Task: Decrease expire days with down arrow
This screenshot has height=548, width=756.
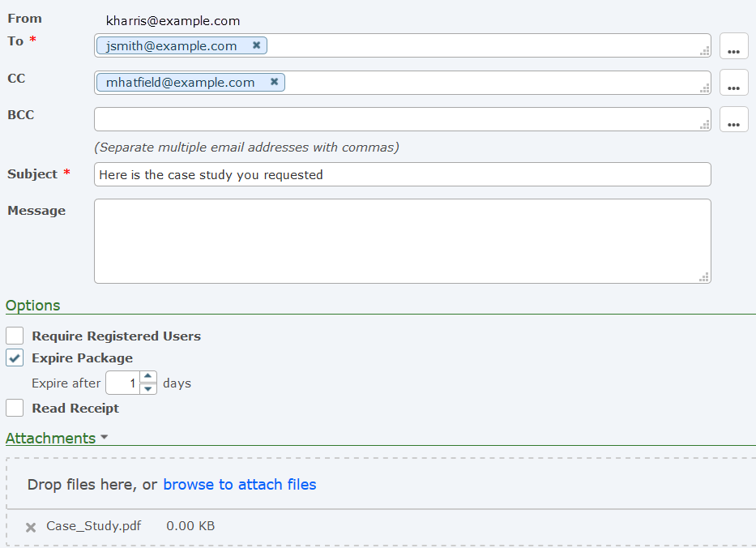Action: point(148,389)
